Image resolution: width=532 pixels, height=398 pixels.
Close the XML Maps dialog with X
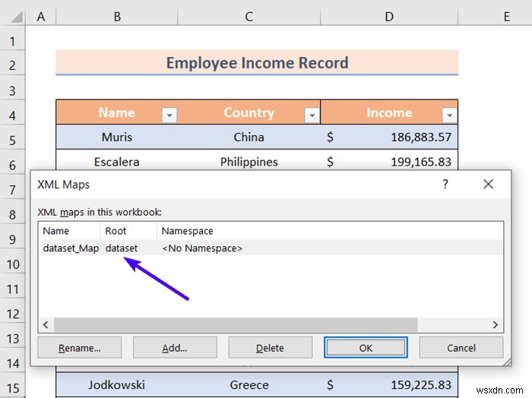[x=488, y=184]
